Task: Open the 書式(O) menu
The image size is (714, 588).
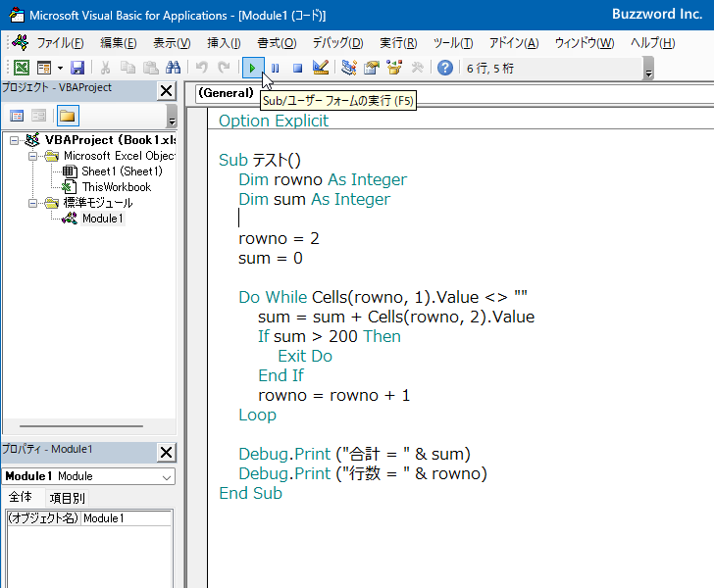Action: point(277,43)
